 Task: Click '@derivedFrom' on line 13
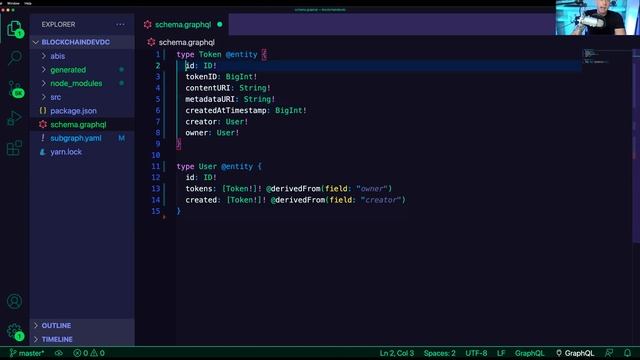(293, 189)
